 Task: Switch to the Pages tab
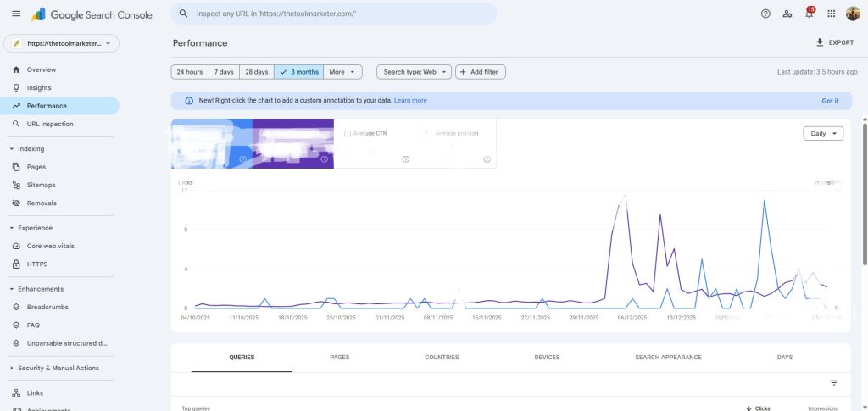(339, 358)
